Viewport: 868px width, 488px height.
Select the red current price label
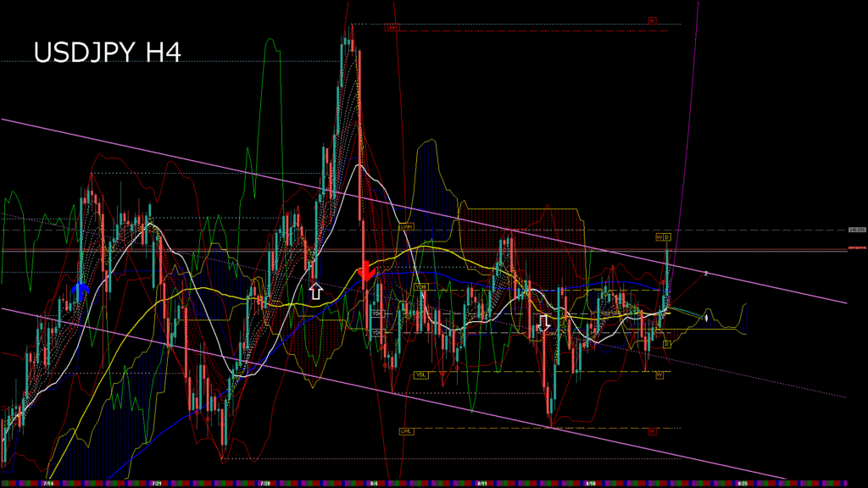[857, 248]
